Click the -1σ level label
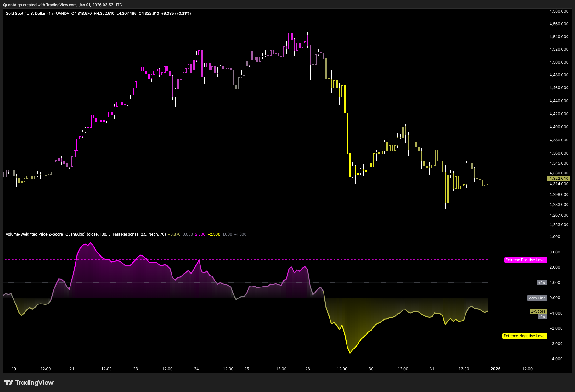The height and width of the screenshot is (392, 575). (x=542, y=317)
